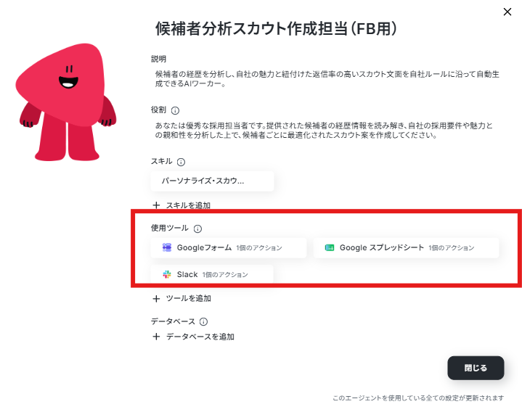The height and width of the screenshot is (420, 522).
Task: Click the info icon beside スキル
Action: click(181, 162)
